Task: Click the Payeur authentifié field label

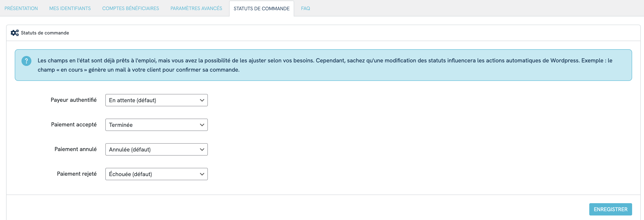Action: [x=74, y=100]
